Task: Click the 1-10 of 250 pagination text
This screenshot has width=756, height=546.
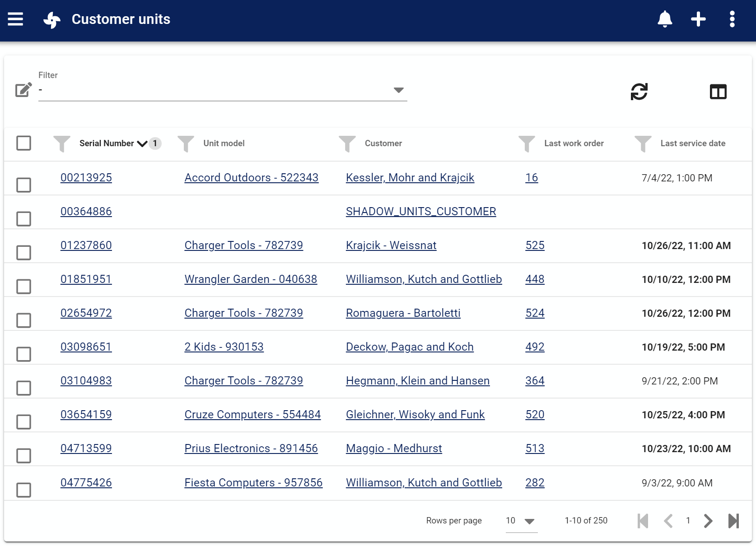Action: coord(586,520)
